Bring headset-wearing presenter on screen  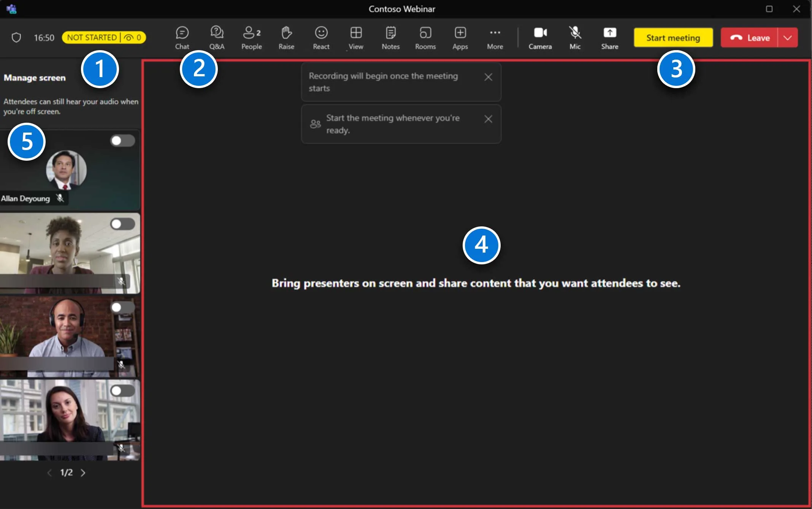pos(122,307)
